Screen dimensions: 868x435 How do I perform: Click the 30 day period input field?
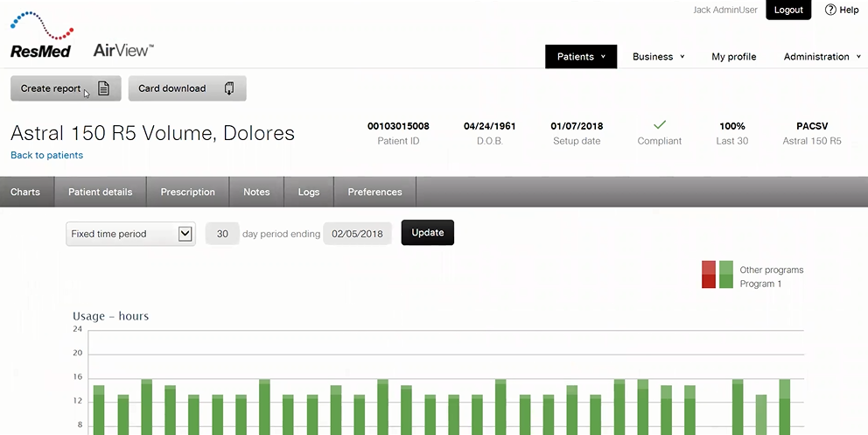click(222, 234)
